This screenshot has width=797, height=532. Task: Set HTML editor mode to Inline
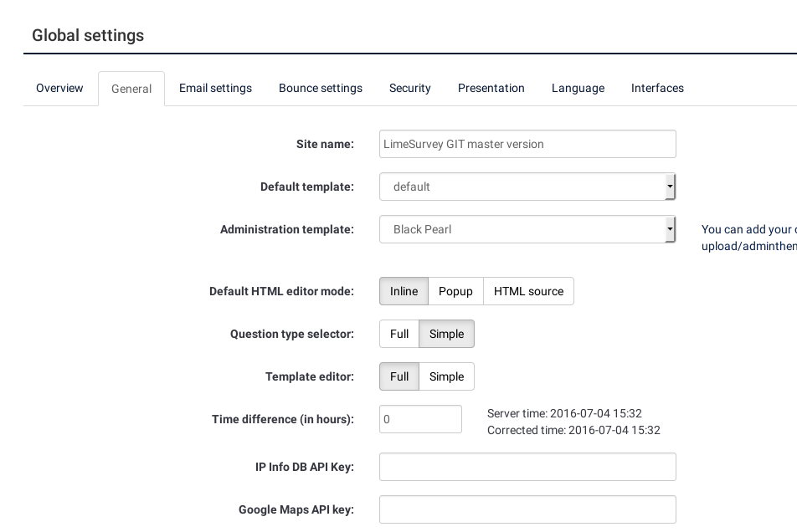click(404, 291)
